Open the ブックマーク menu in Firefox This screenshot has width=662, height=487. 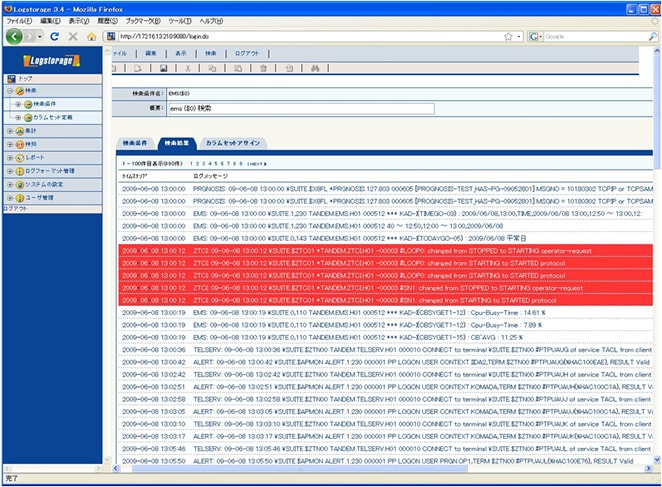tap(143, 20)
